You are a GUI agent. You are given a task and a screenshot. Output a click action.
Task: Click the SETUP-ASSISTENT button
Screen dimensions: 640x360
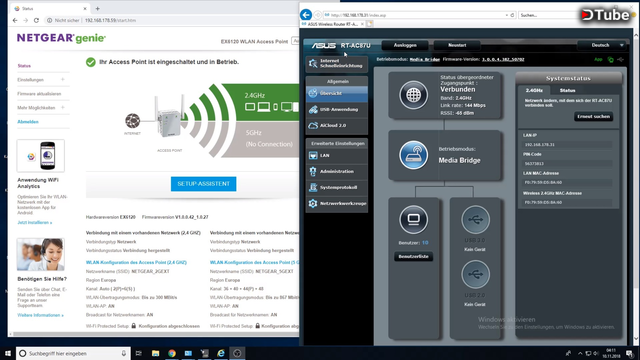203,184
